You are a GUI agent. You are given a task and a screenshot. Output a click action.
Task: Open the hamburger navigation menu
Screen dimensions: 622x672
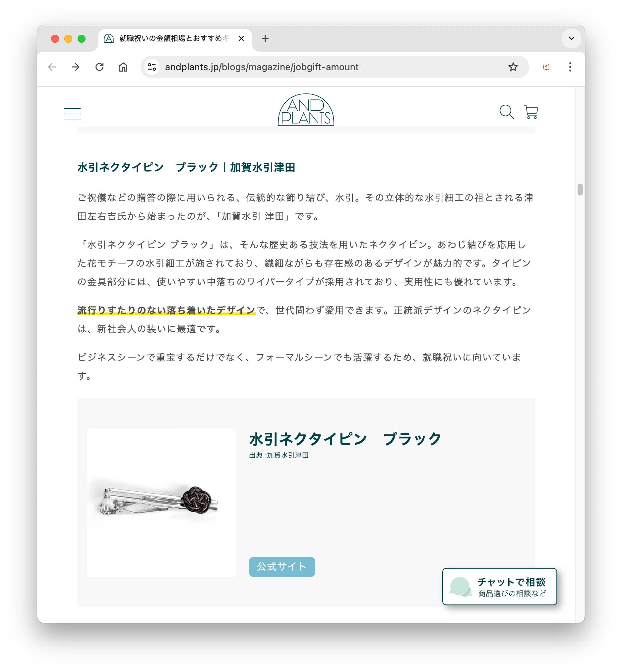(72, 114)
